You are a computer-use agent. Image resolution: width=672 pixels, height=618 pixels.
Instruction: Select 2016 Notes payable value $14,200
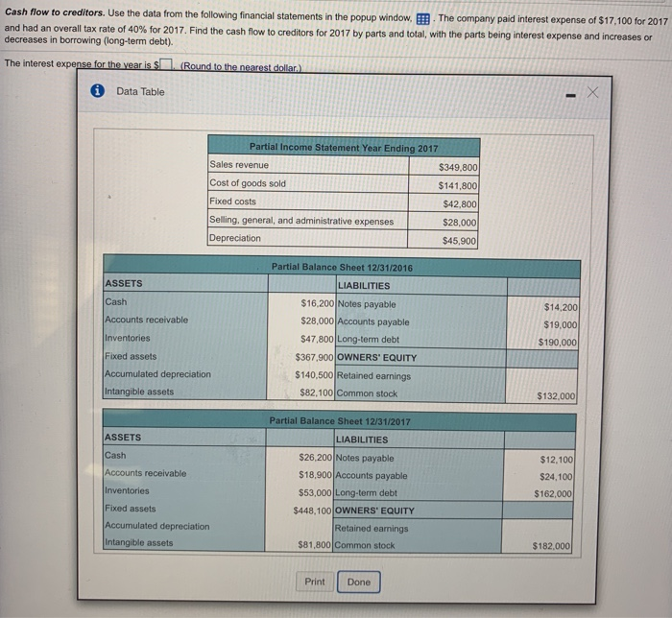click(x=561, y=307)
